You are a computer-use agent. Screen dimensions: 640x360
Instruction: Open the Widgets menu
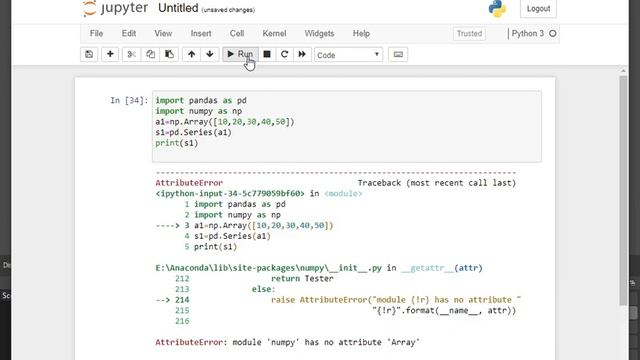pos(319,33)
